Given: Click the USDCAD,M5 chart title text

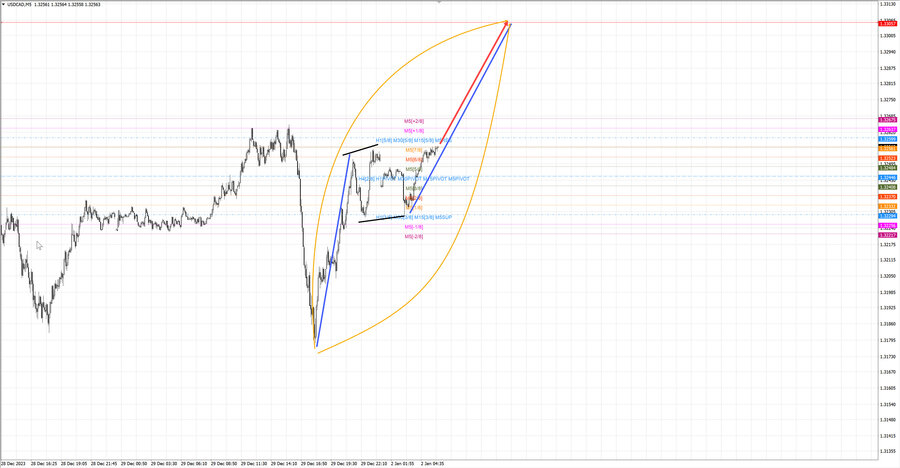Looking at the screenshot, I should point(19,4).
